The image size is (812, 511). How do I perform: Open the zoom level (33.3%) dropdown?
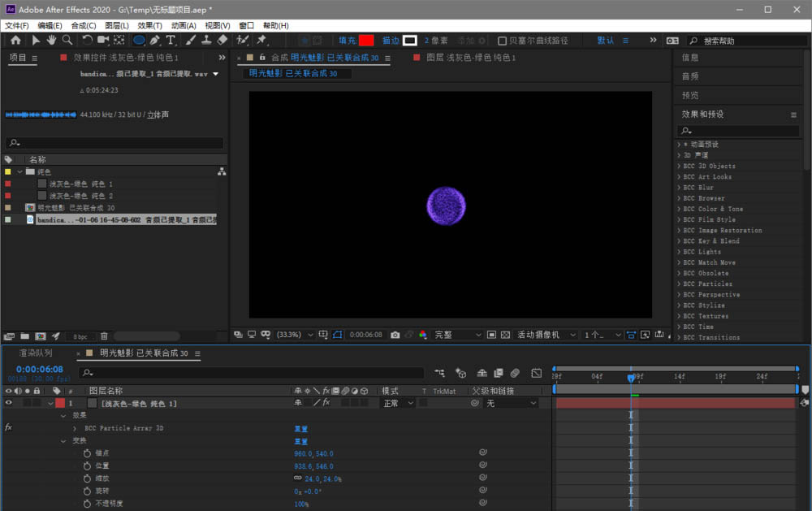[x=296, y=335]
